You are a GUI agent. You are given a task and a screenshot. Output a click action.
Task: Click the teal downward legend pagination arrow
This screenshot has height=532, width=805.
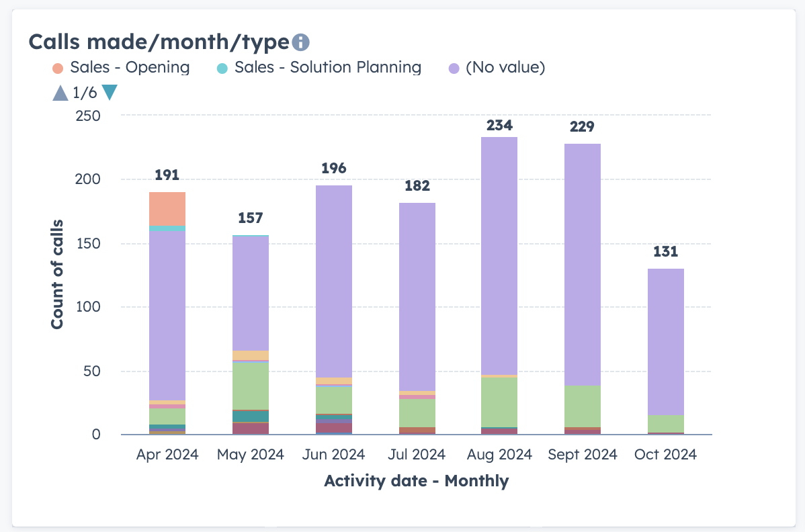[x=110, y=92]
